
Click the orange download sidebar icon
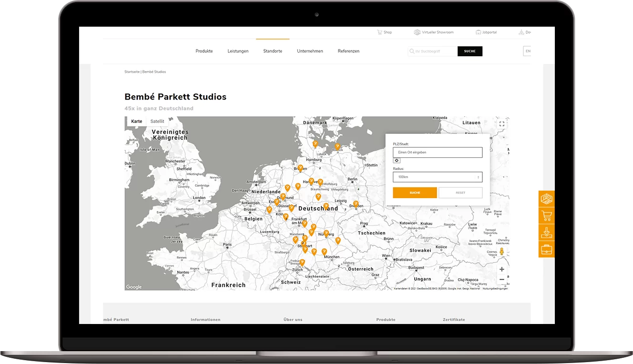point(546,233)
